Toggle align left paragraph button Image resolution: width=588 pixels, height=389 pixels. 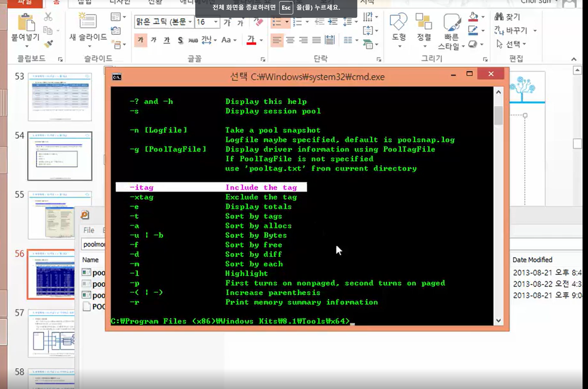[277, 40]
